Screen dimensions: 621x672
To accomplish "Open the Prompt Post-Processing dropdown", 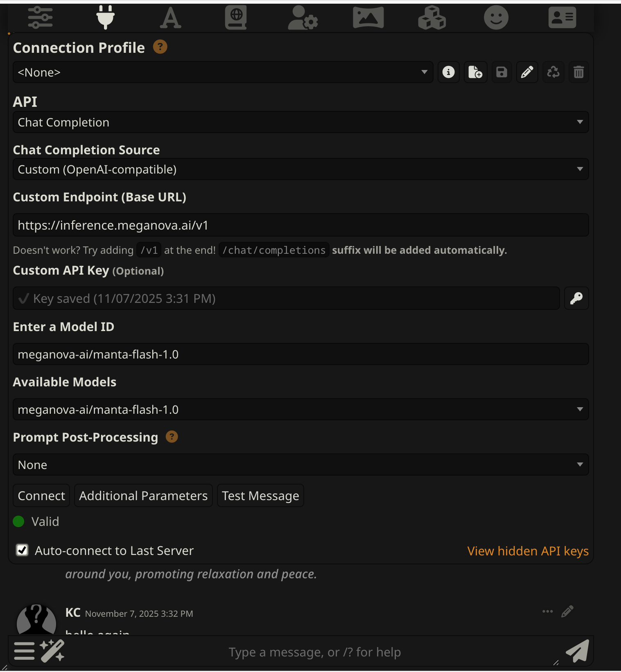I will 300,465.
